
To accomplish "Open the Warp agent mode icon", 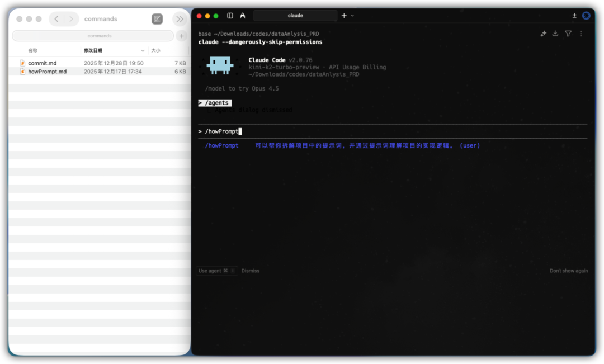I will point(243,16).
